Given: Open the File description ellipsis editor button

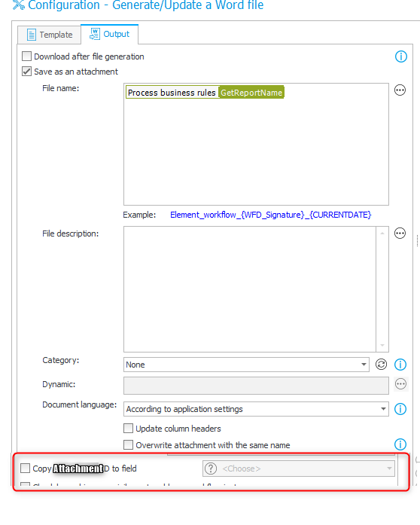Looking at the screenshot, I should (400, 234).
